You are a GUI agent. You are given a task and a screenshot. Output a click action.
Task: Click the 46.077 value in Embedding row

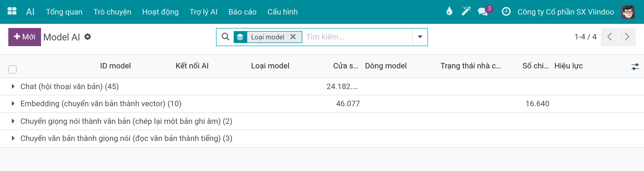[x=348, y=104]
